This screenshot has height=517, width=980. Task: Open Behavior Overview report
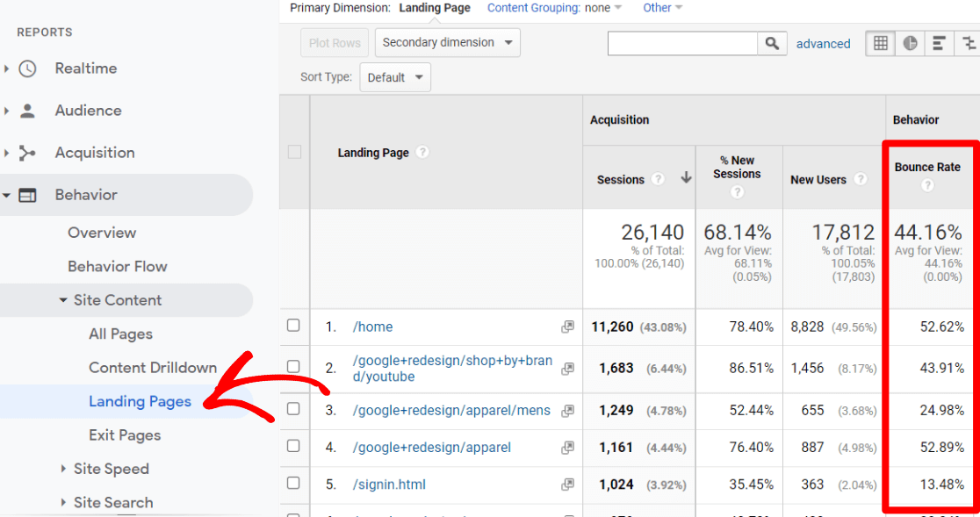click(102, 233)
